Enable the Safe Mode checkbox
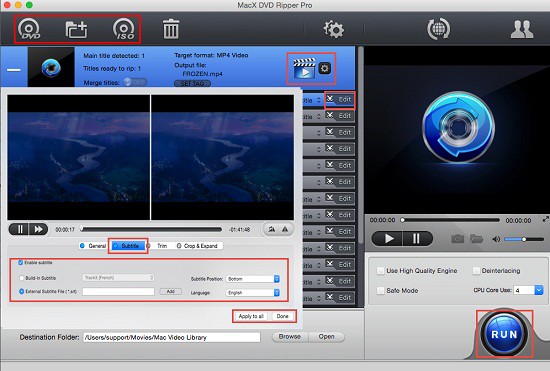The height and width of the screenshot is (371, 550). pos(380,290)
